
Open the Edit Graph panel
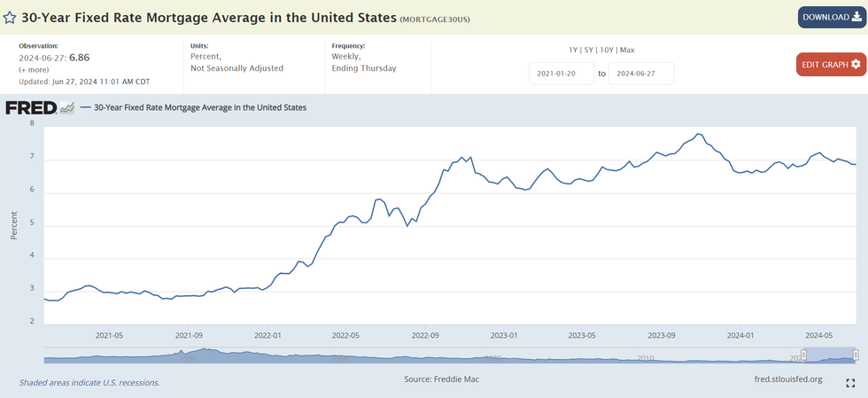point(831,65)
